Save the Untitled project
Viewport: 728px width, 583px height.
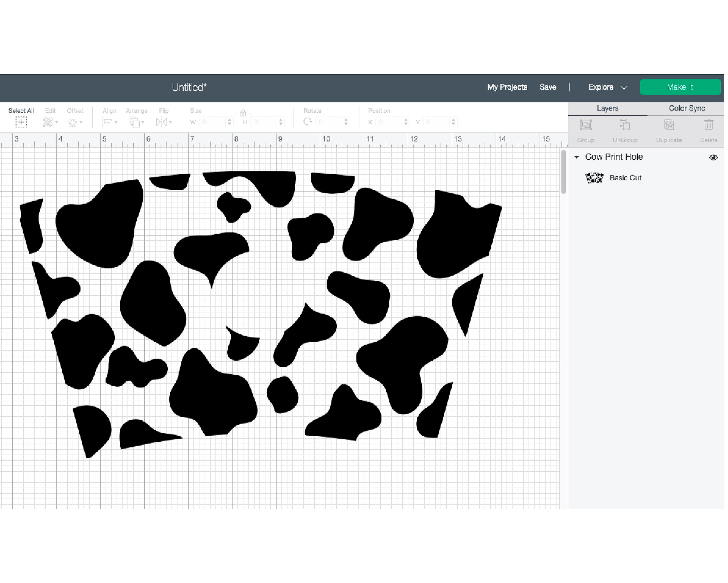pos(548,87)
